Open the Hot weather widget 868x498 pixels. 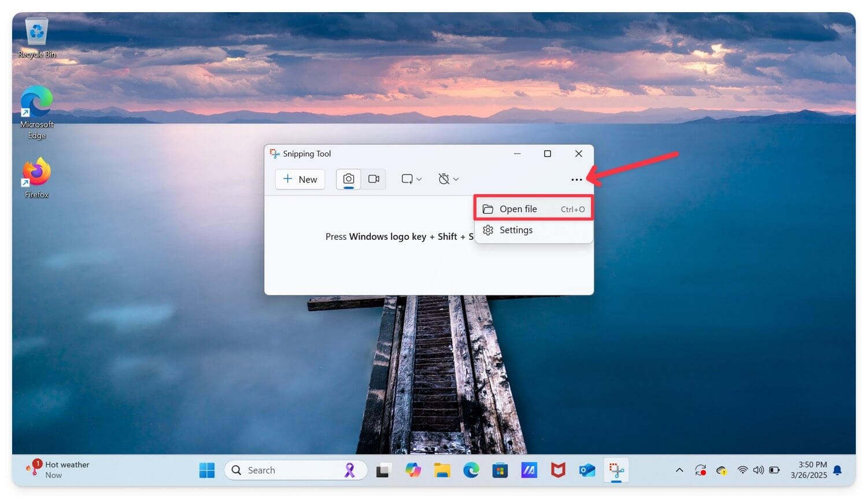click(57, 470)
